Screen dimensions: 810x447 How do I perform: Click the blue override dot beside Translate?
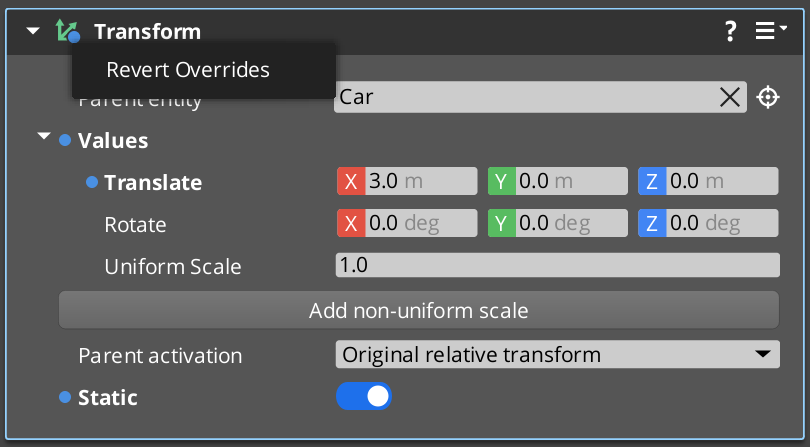tap(92, 183)
